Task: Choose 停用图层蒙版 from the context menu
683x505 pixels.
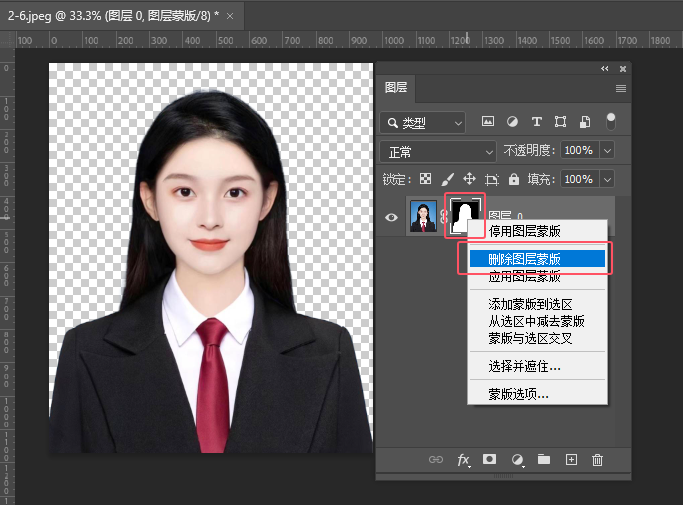Action: click(524, 231)
